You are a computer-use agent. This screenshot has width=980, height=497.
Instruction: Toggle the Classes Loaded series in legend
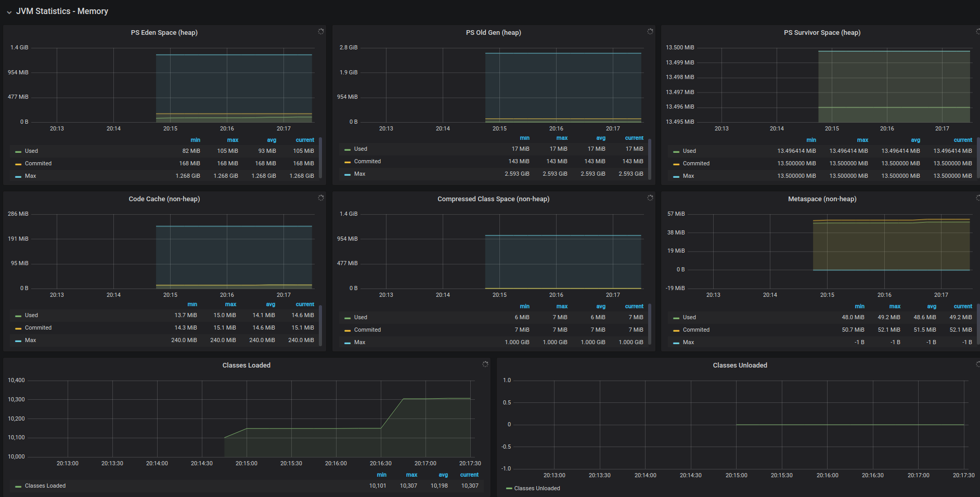[x=45, y=486]
